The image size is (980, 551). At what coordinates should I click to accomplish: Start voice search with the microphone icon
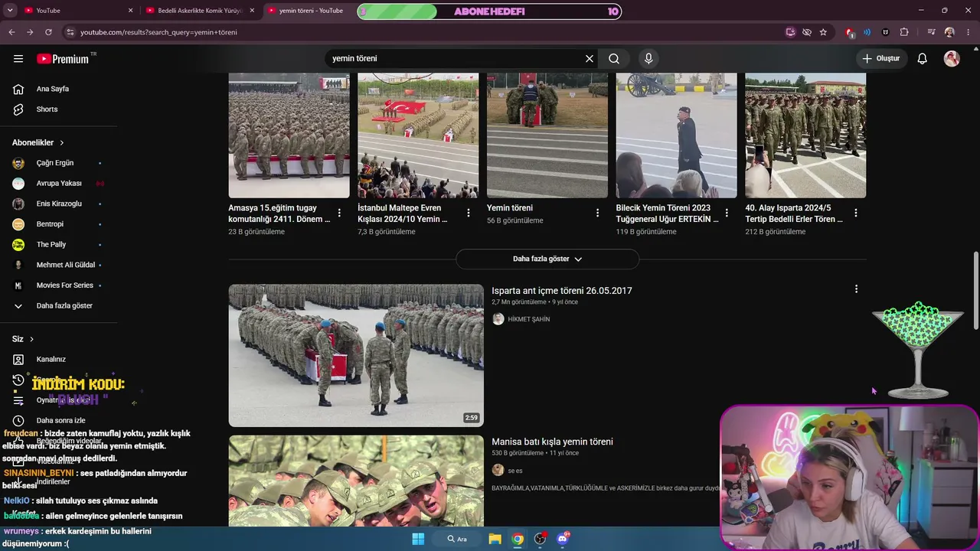[x=648, y=58]
